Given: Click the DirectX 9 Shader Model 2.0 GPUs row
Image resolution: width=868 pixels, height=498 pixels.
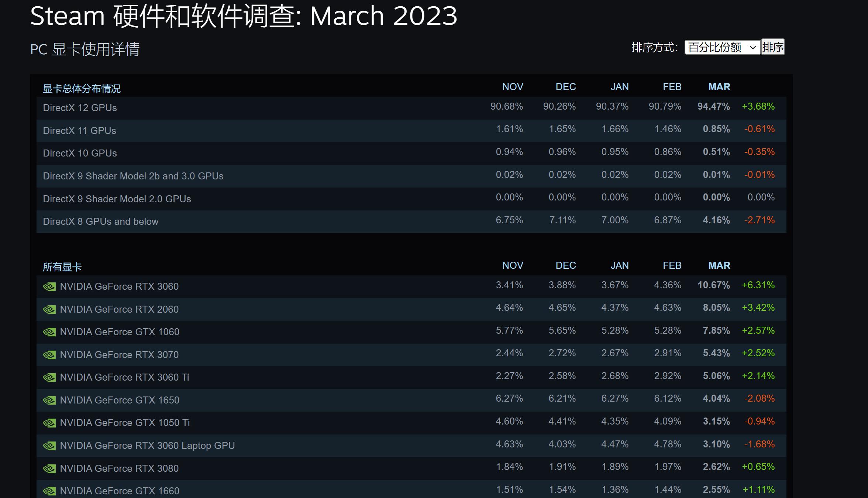Looking at the screenshot, I should click(x=258, y=199).
